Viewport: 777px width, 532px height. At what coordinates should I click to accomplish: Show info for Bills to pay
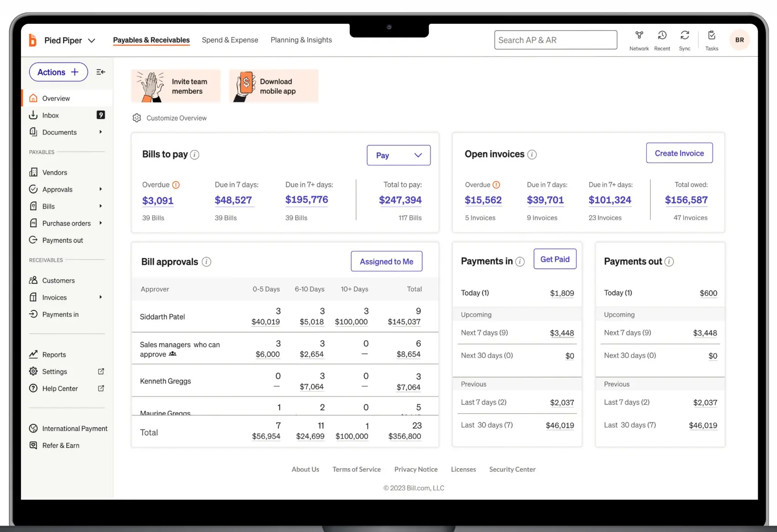pyautogui.click(x=195, y=155)
